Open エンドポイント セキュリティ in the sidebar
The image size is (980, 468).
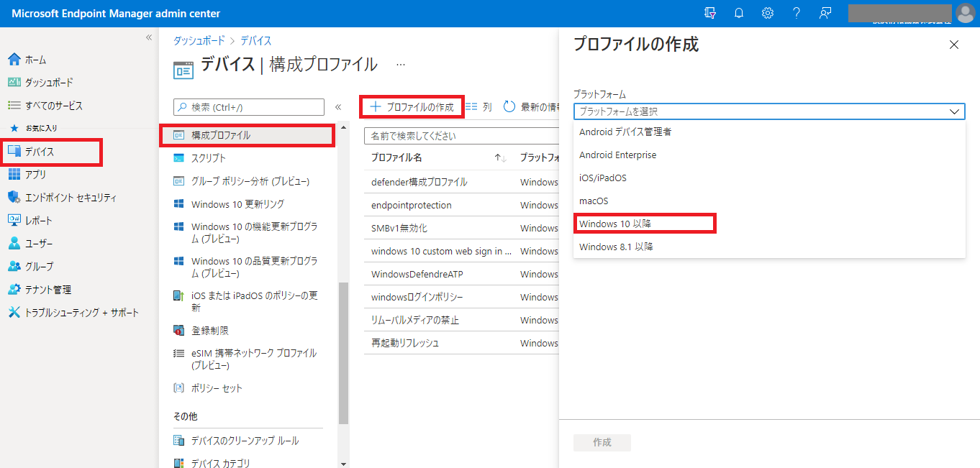tap(71, 198)
